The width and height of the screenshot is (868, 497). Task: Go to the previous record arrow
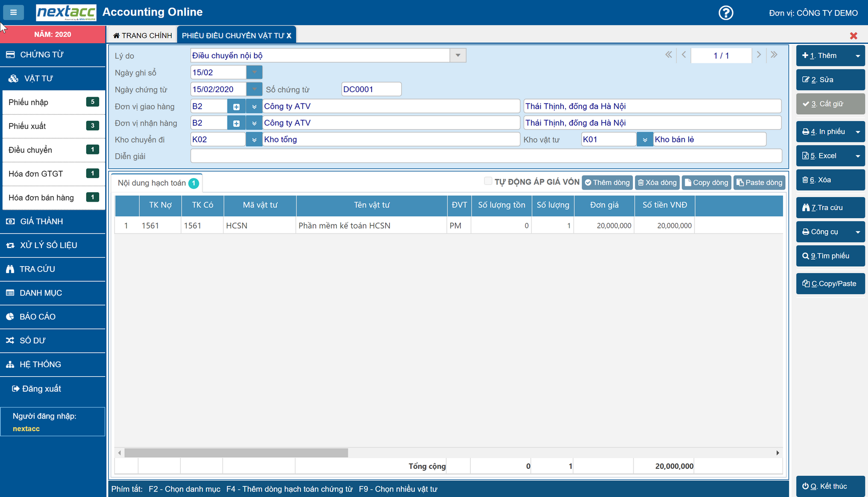pyautogui.click(x=684, y=55)
